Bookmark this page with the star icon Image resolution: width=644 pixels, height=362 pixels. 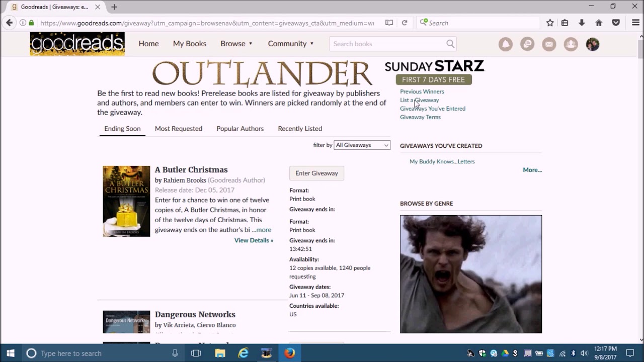pos(550,23)
